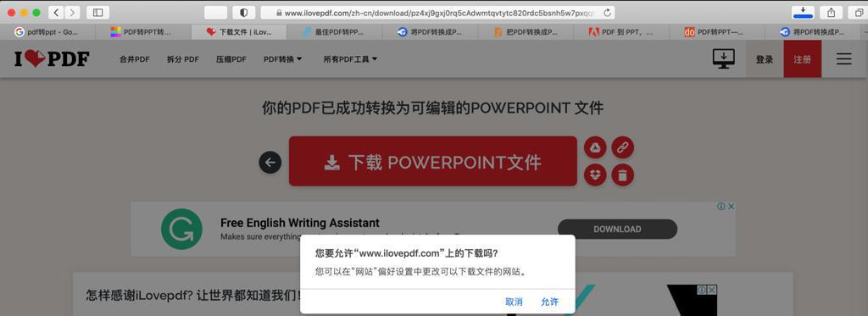Click the red 注册 button
The image size is (868, 316).
pos(803,58)
